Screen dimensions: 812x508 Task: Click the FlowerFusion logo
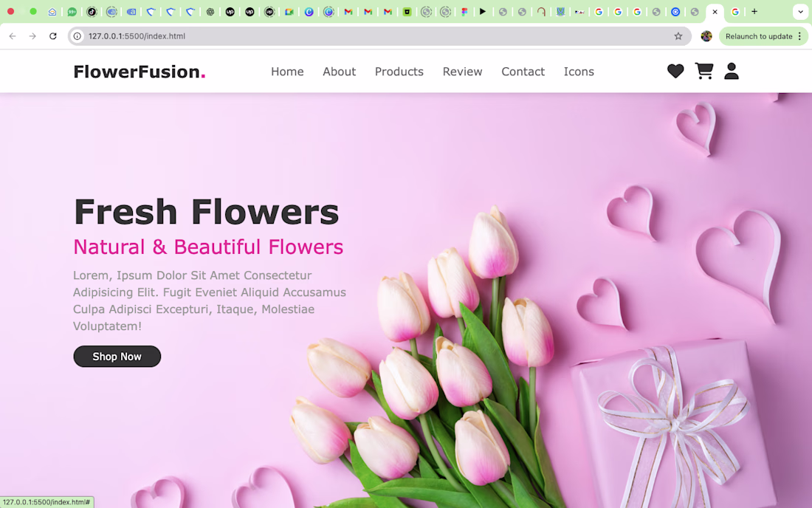coord(140,72)
